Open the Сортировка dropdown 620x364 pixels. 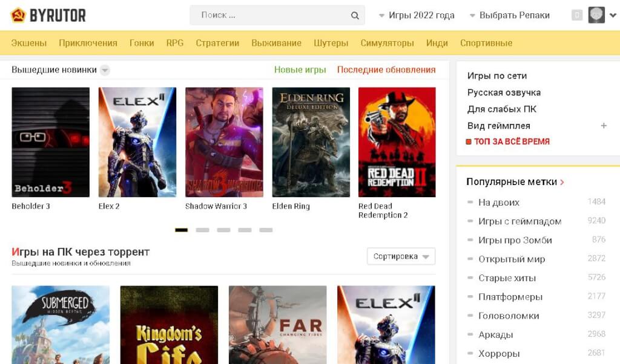401,256
